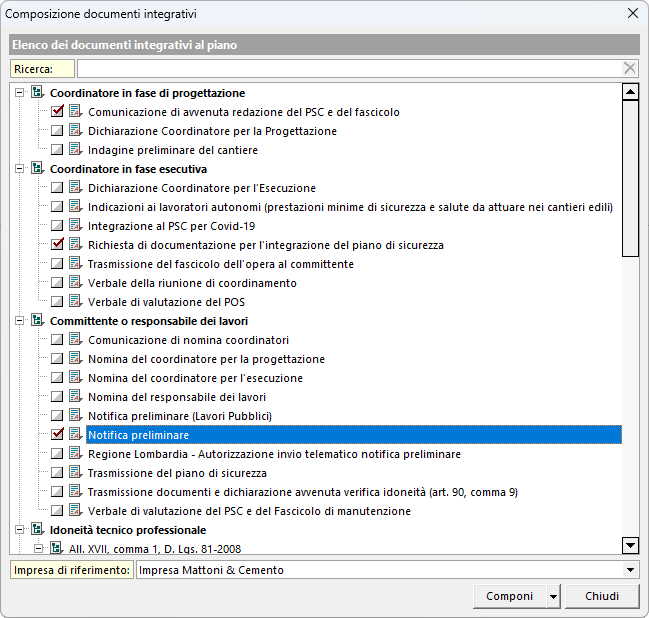
Task: Open the Impresa di riferimento dropdown
Action: (x=629, y=570)
